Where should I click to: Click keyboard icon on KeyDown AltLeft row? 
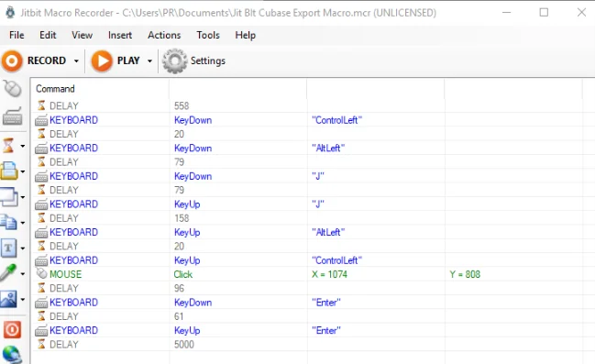click(x=41, y=149)
